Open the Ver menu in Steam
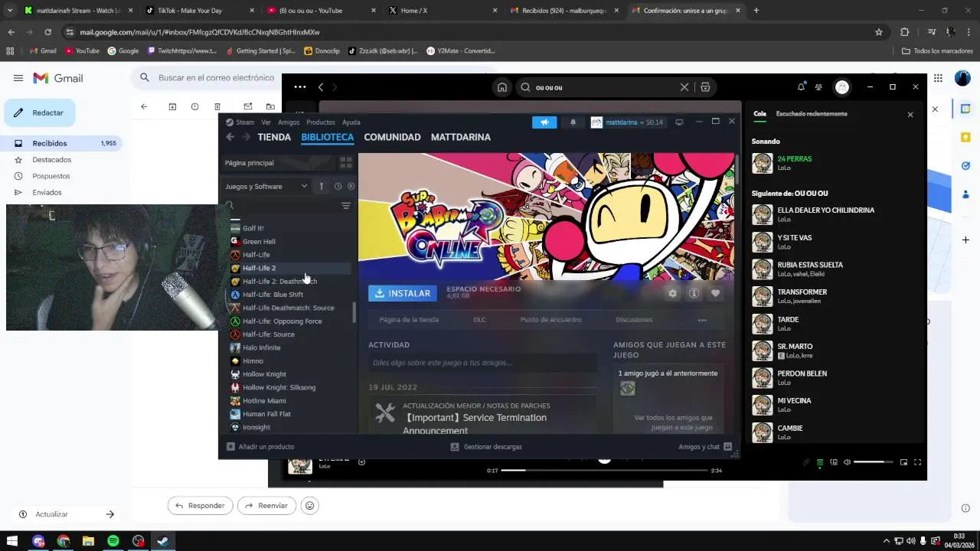 point(266,122)
